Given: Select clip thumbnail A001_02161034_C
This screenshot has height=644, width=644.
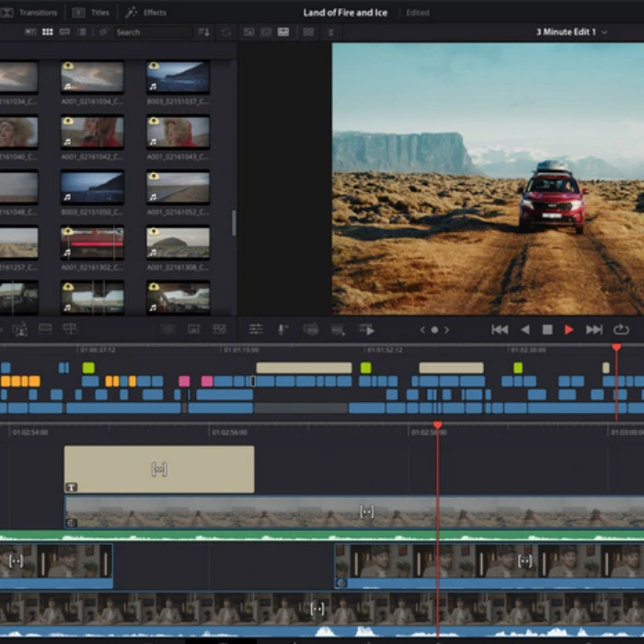Looking at the screenshot, I should click(x=92, y=76).
